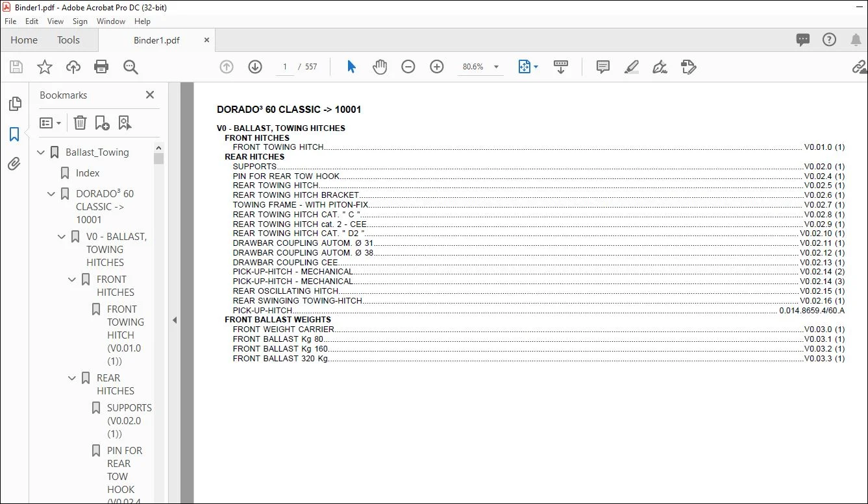
Task: Add a new bookmark icon
Action: click(102, 123)
